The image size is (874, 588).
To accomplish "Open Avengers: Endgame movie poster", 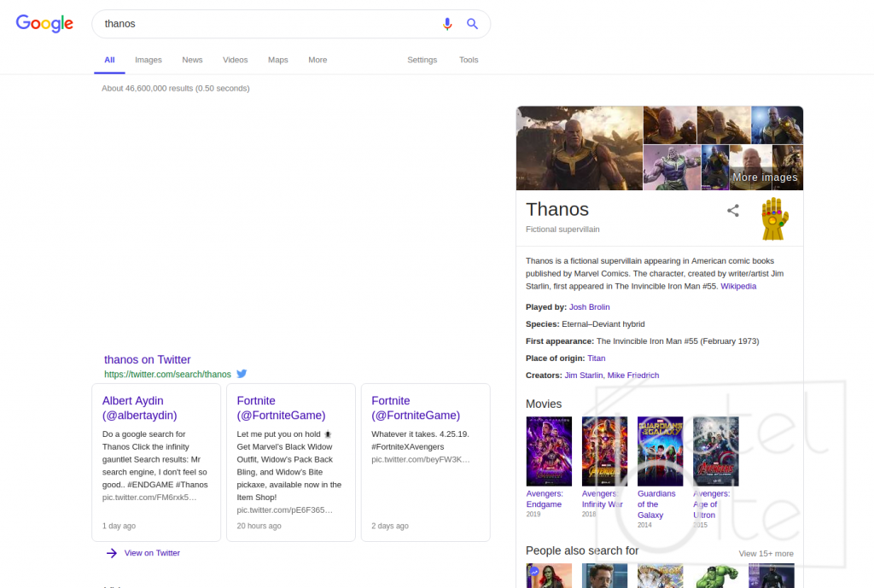I will (549, 451).
